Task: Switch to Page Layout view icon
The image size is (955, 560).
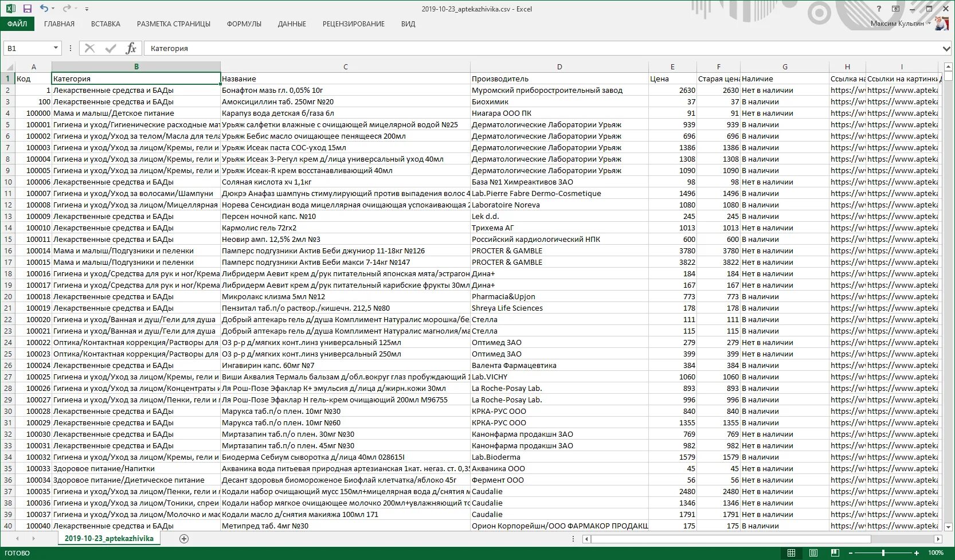Action: (x=813, y=553)
